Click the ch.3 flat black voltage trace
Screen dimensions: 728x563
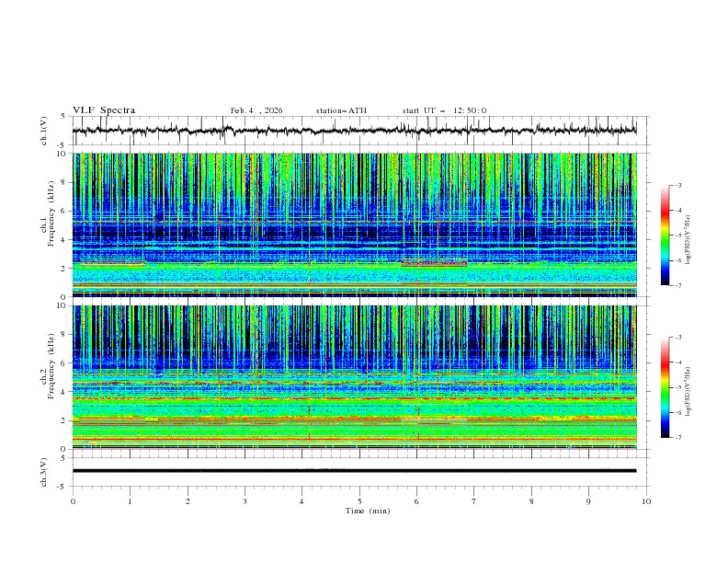tap(355, 471)
